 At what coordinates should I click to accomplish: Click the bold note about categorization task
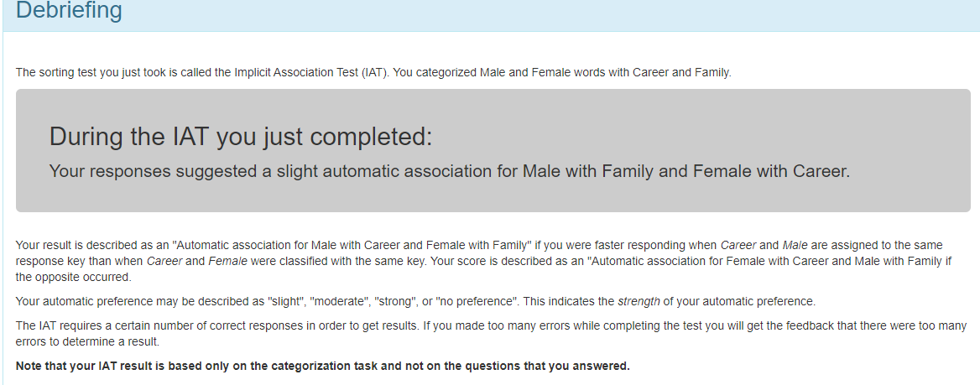(x=323, y=366)
